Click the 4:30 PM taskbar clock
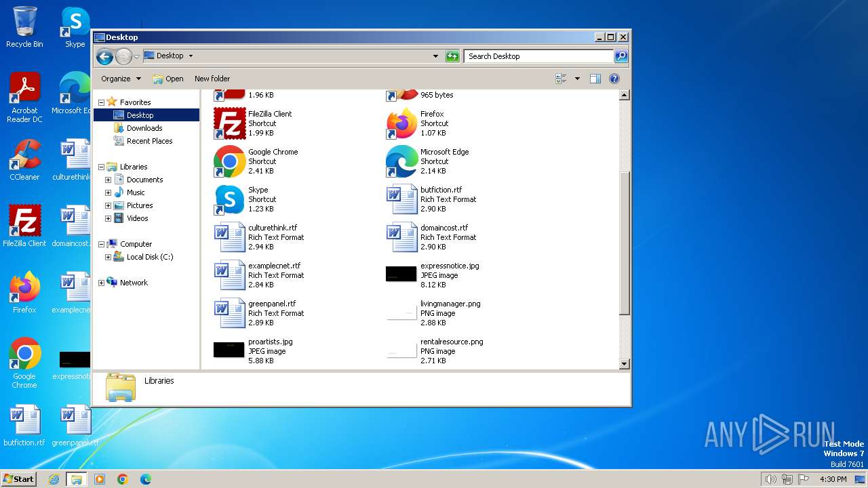Image resolution: width=868 pixels, height=488 pixels. [833, 479]
